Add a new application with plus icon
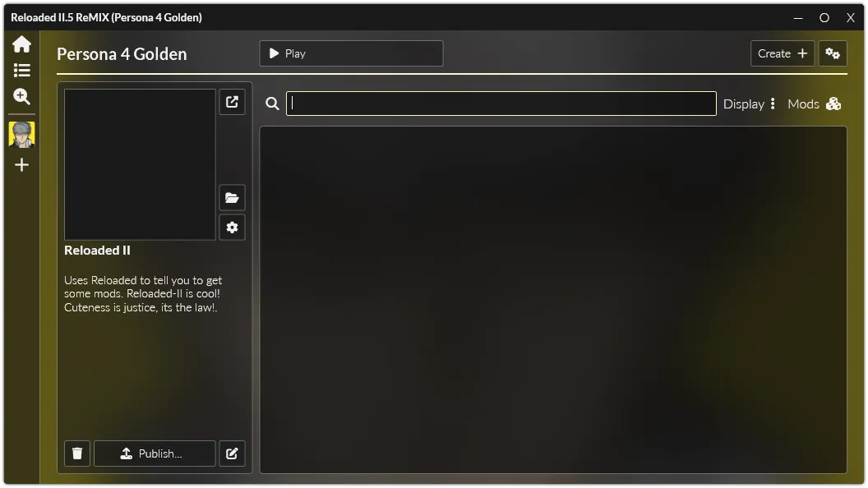This screenshot has height=488, width=868. (21, 165)
